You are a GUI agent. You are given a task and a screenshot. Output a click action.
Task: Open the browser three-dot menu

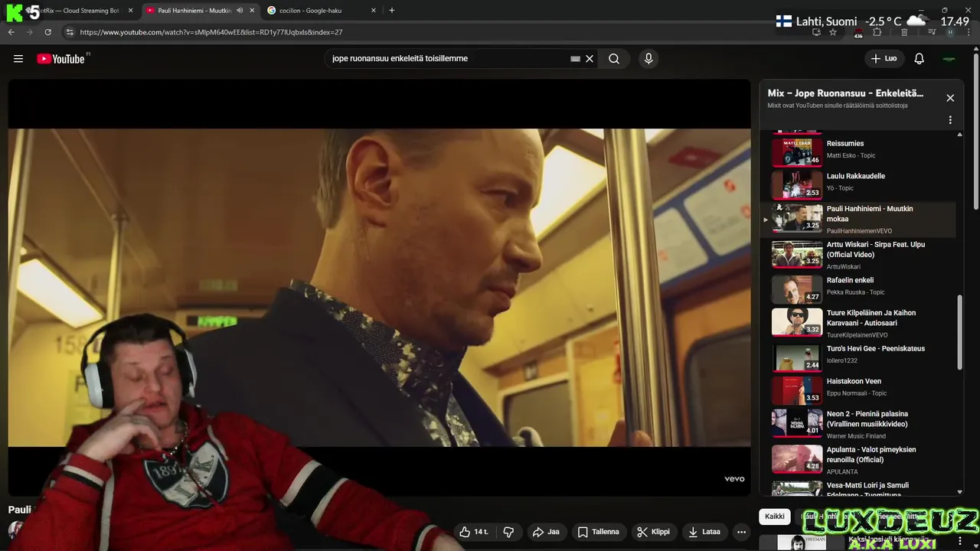point(969,32)
